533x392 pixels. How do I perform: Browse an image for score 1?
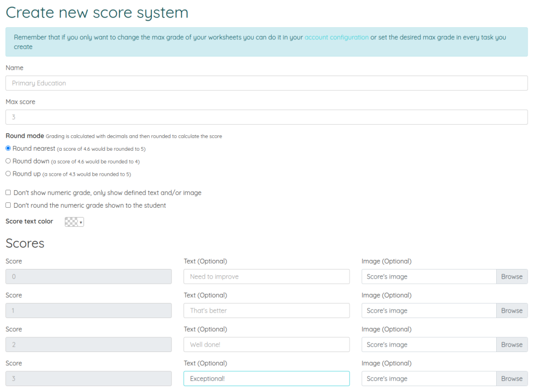point(512,311)
